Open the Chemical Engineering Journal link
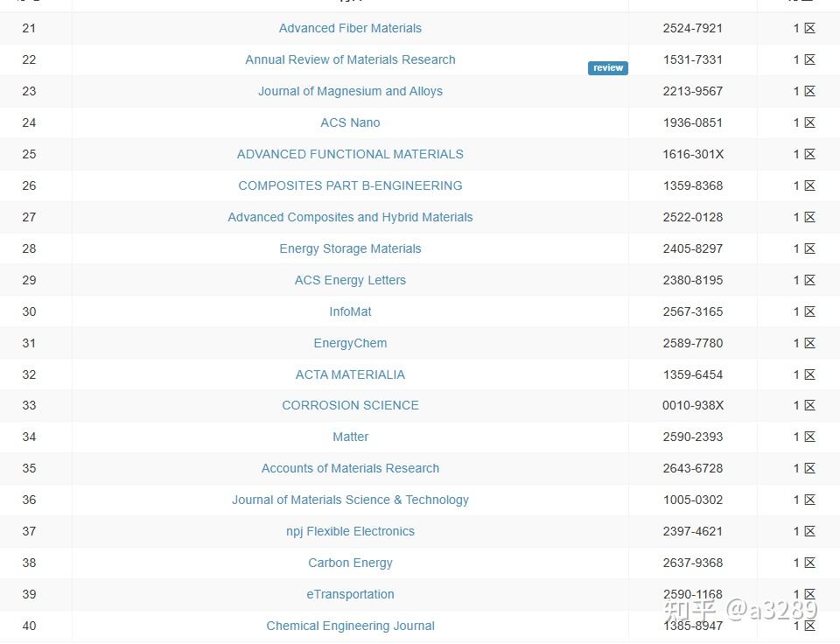This screenshot has width=840, height=644. point(350,626)
